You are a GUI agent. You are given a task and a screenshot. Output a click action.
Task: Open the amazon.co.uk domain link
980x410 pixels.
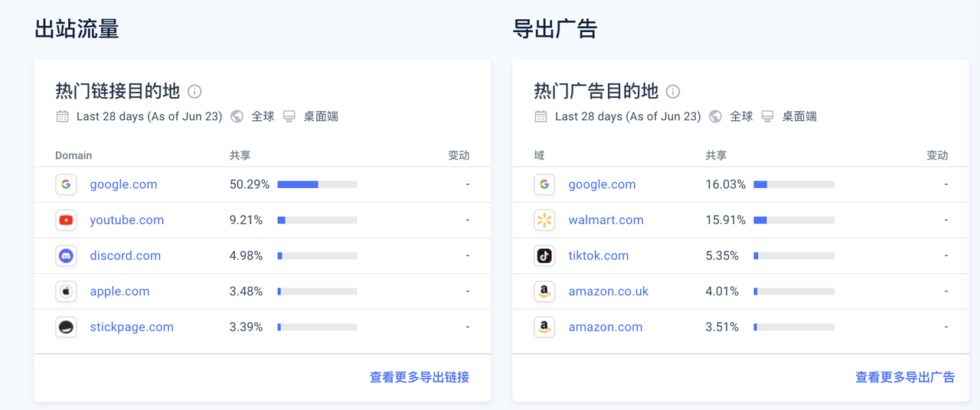(608, 291)
